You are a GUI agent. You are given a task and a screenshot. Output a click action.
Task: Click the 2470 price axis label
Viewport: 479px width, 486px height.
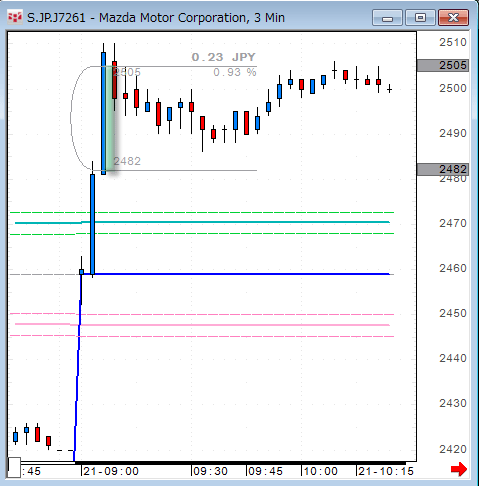[x=453, y=223]
